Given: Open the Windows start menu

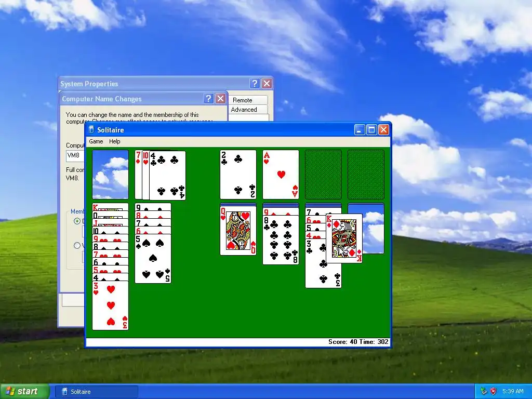Looking at the screenshot, I should pos(24,392).
